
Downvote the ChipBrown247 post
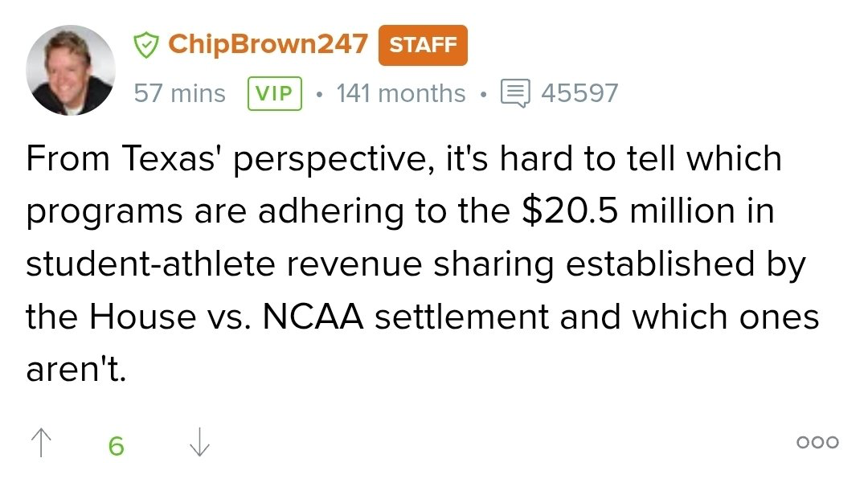(199, 443)
